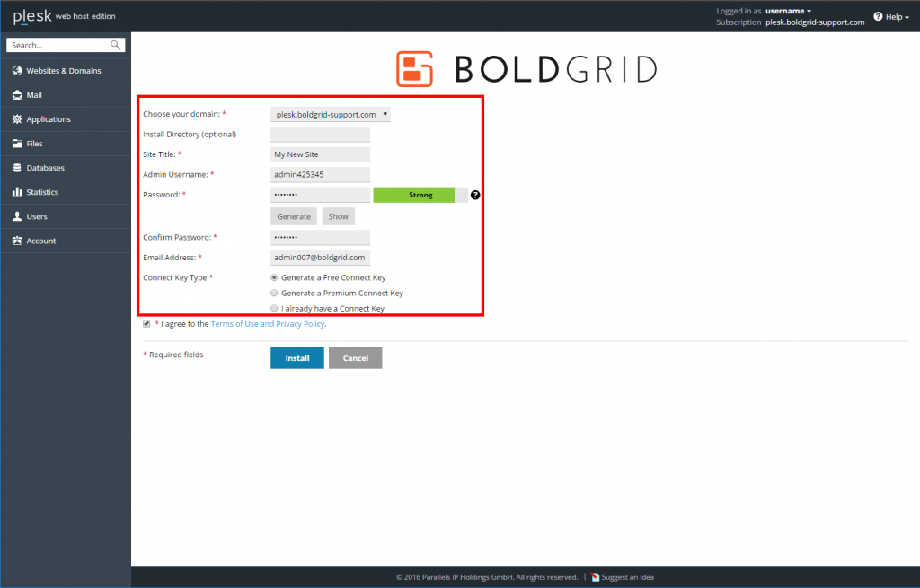Toggle the Terms of Use agreement checkbox
Viewport: 920px width, 588px height.
pos(146,323)
